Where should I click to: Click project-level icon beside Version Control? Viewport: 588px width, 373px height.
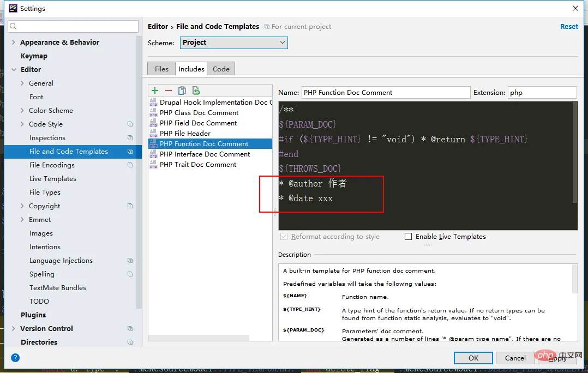click(x=130, y=329)
